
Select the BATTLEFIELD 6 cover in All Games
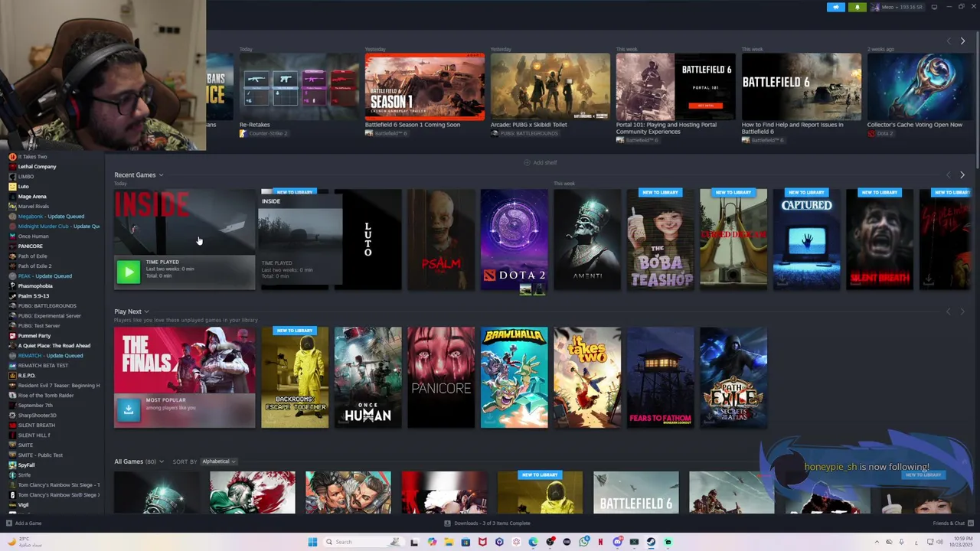point(635,492)
